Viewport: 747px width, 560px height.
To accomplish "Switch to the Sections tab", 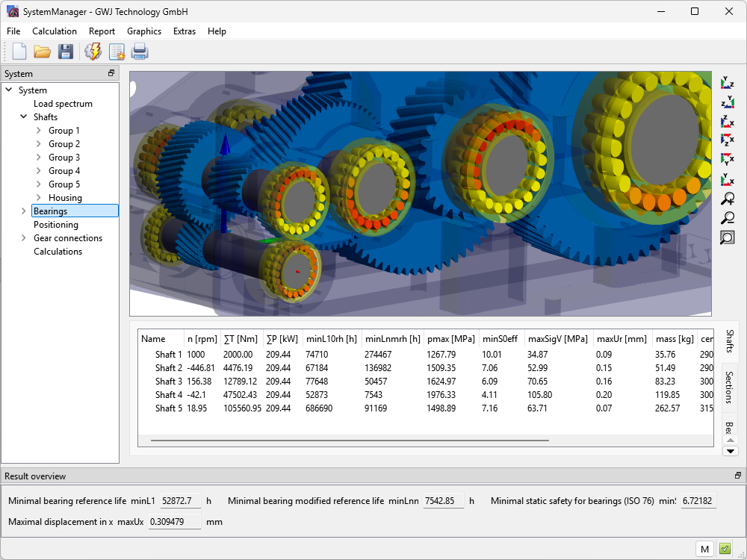I will (x=730, y=387).
